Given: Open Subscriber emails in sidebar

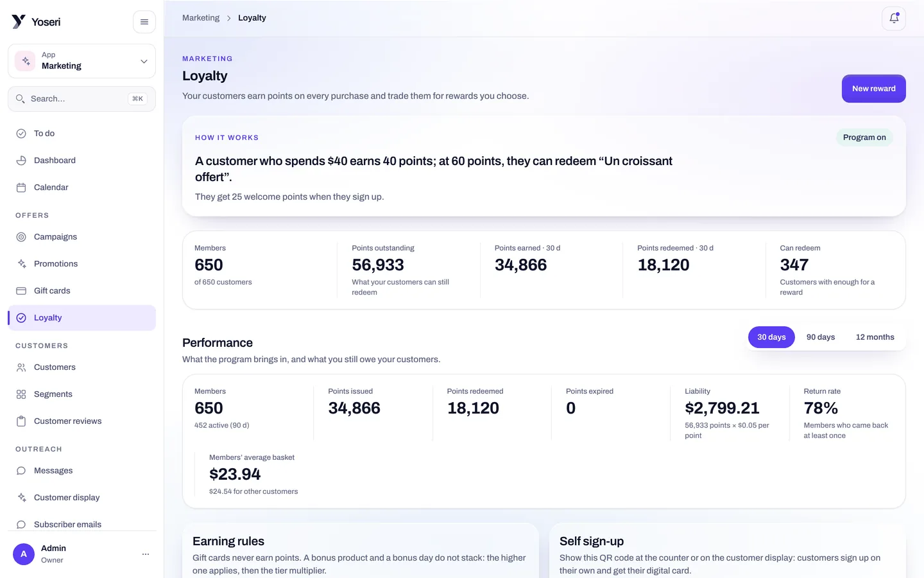Looking at the screenshot, I should click(81, 524).
